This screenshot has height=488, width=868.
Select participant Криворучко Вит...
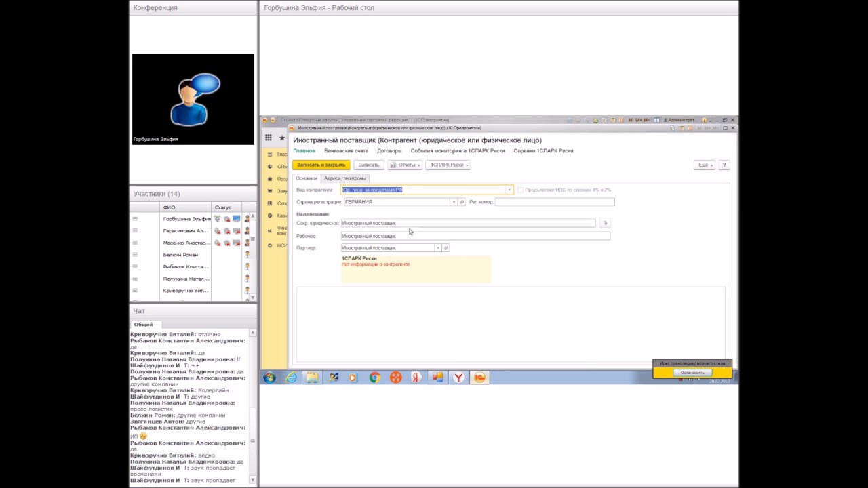click(186, 291)
